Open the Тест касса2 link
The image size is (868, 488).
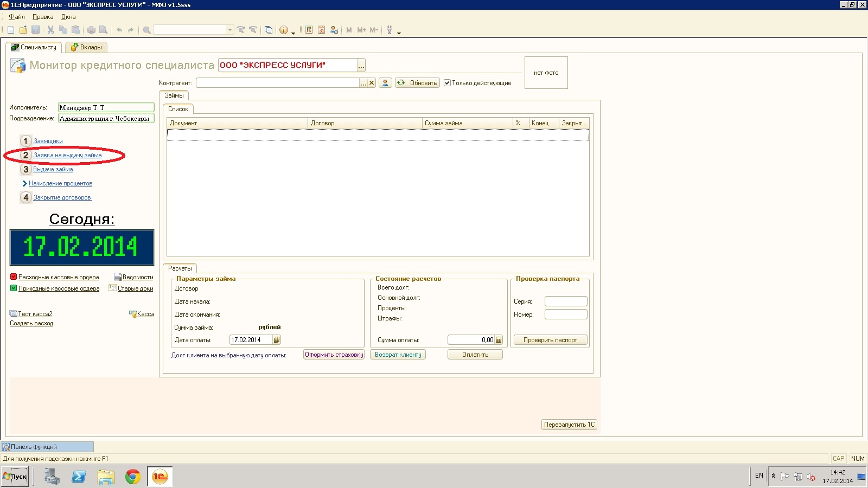coord(35,314)
